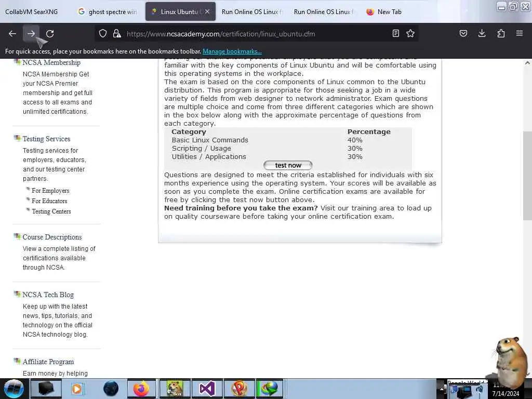The image size is (532, 399).
Task: Click the page vertical scrollbar thumb
Action: point(527,176)
